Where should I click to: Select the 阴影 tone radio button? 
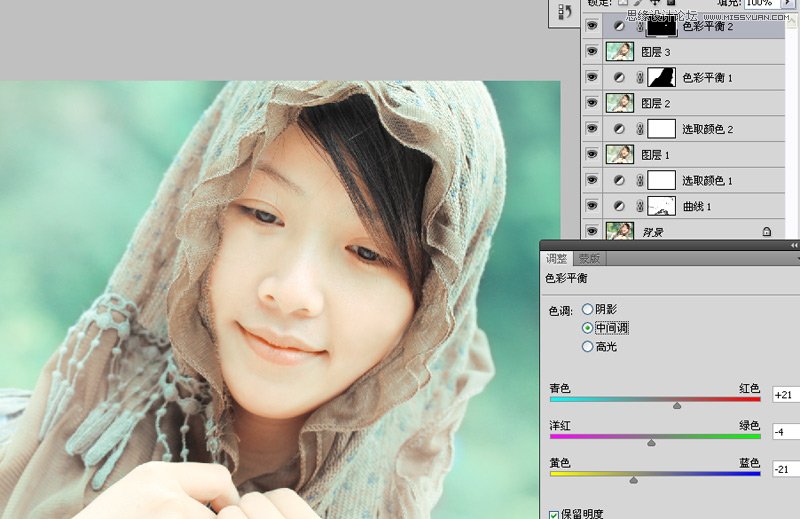coord(587,310)
